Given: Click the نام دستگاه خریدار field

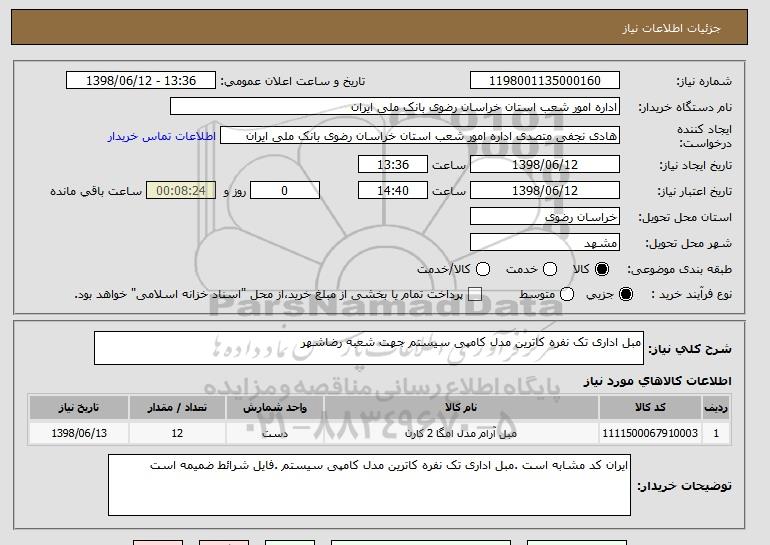Looking at the screenshot, I should (395, 107).
